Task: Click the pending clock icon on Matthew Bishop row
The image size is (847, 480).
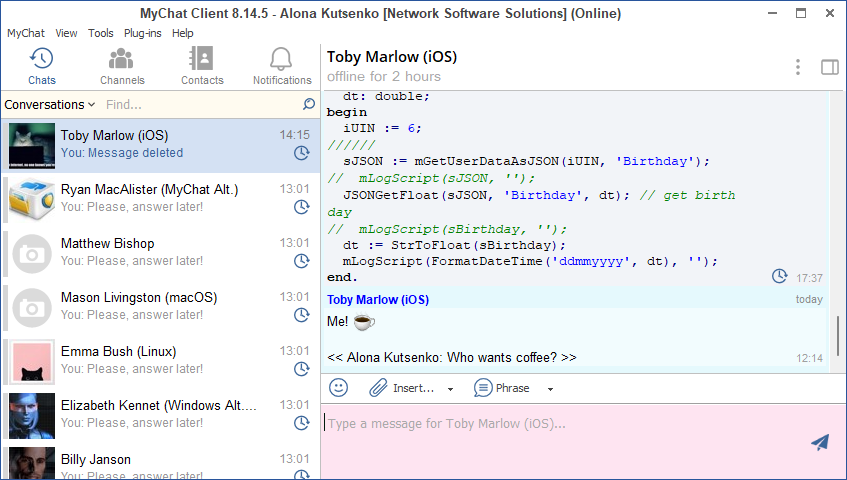Action: [x=301, y=261]
